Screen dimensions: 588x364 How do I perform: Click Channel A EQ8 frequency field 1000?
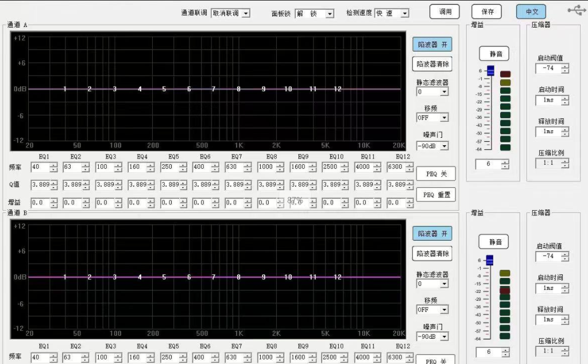(x=267, y=167)
